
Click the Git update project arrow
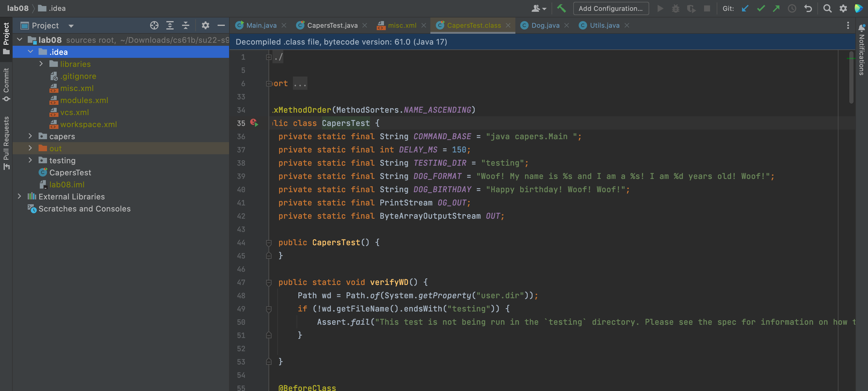pos(745,8)
